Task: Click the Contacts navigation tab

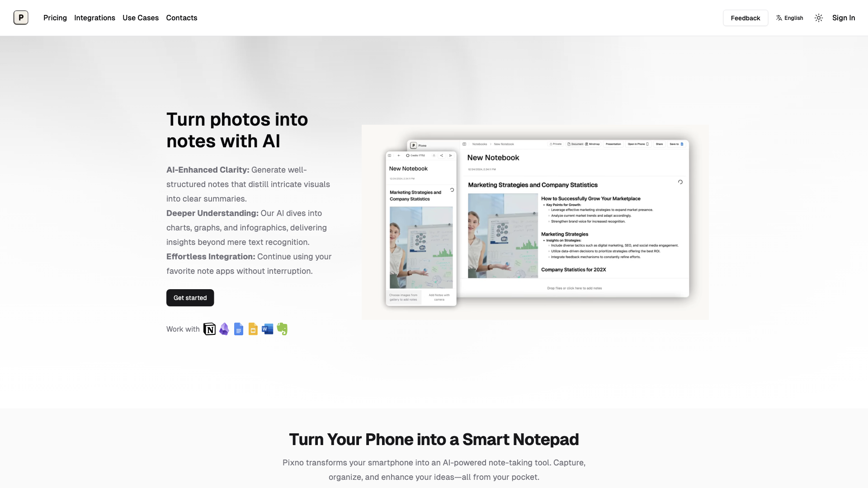Action: (x=182, y=18)
